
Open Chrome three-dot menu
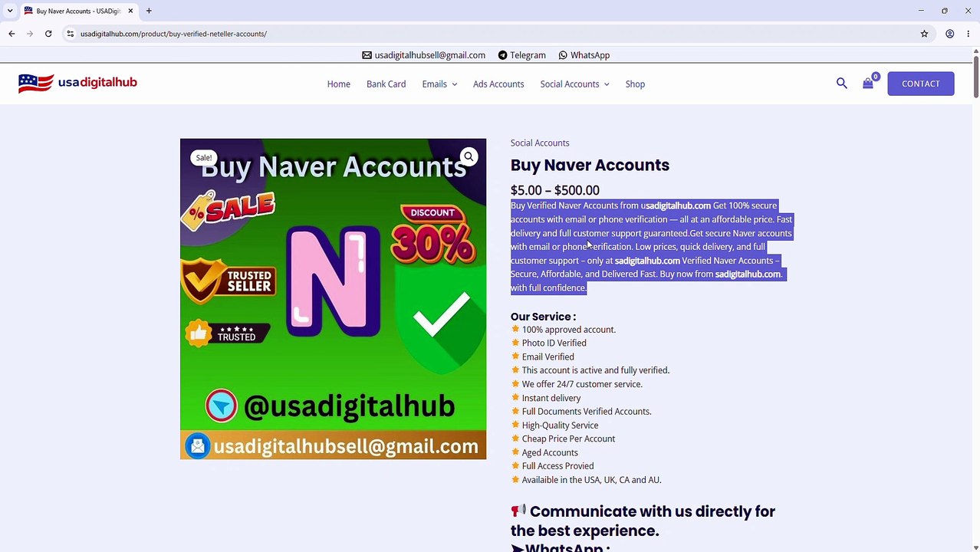tap(968, 34)
